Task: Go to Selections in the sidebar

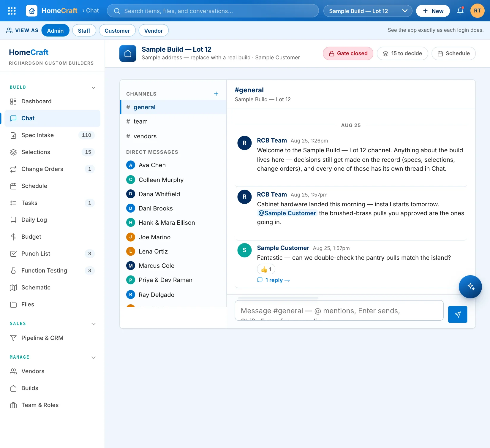Action: click(x=52, y=152)
